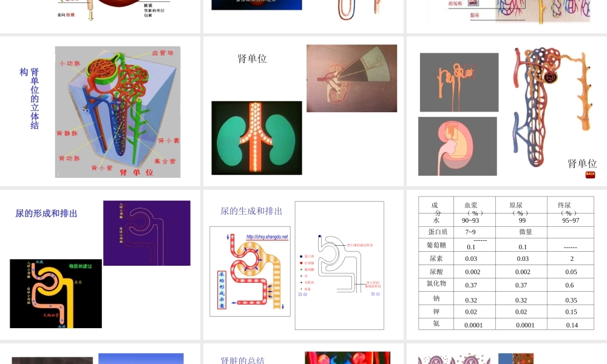Click the 终尿 value 2 in 尿素 row
The image size is (607, 364).
point(572,259)
